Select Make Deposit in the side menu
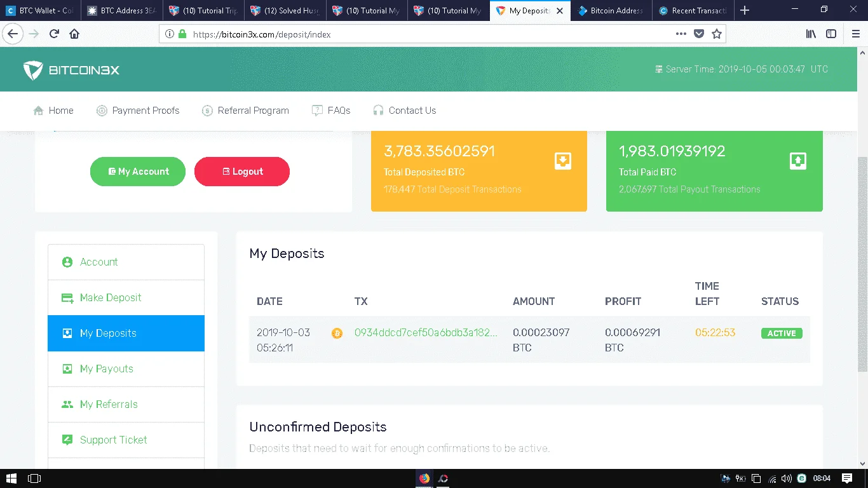 (126, 297)
